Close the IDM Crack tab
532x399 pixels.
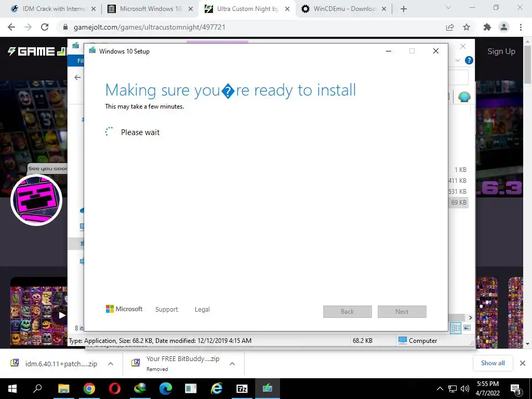click(94, 9)
